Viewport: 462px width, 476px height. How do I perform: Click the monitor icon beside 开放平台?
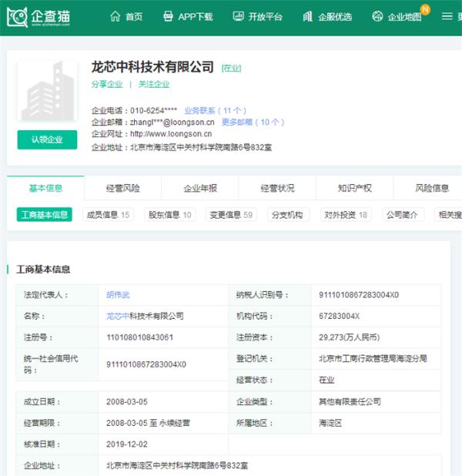point(238,15)
